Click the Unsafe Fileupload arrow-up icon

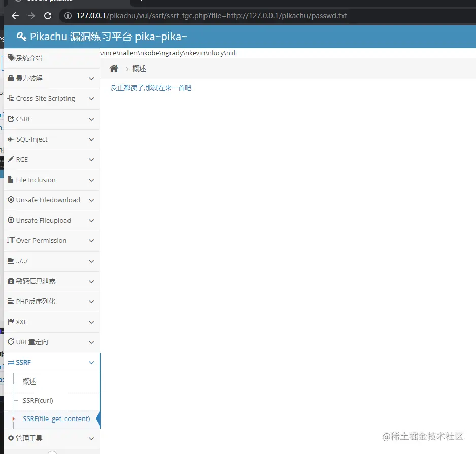(11, 220)
